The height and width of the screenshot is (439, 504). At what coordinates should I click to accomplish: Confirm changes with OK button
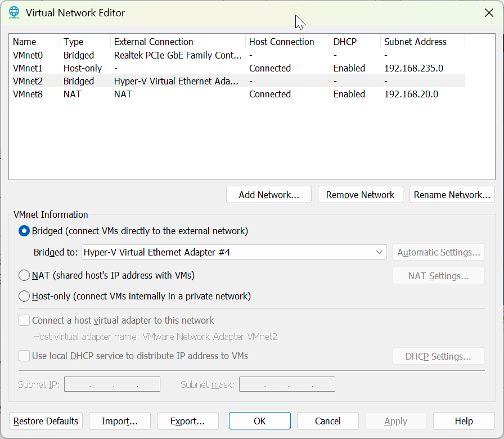coord(259,421)
